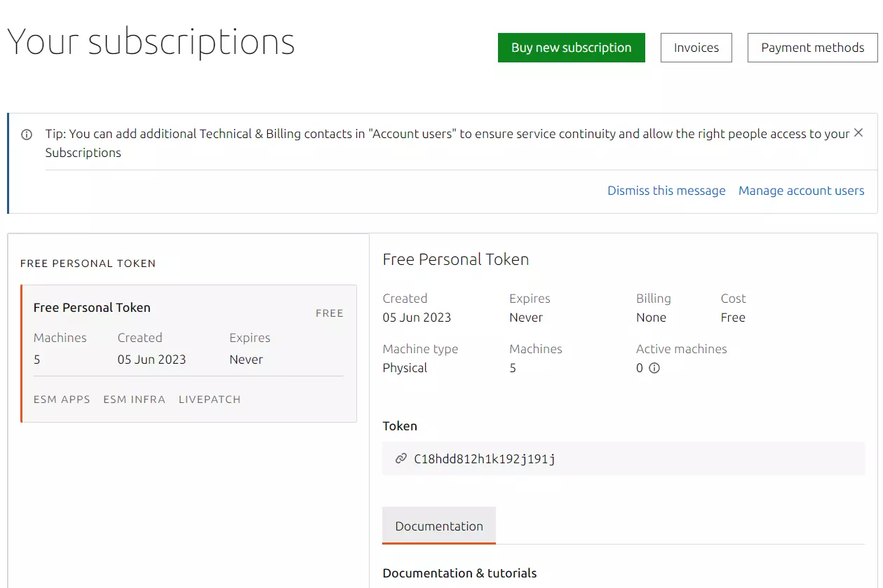Open the Invoices page
The image size is (883, 588).
[x=696, y=48]
